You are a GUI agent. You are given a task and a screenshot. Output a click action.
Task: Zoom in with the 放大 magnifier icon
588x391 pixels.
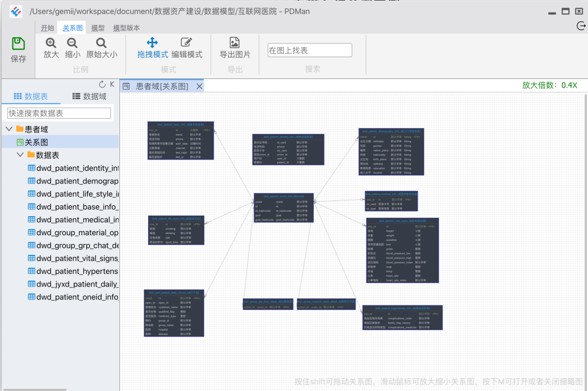tap(51, 43)
